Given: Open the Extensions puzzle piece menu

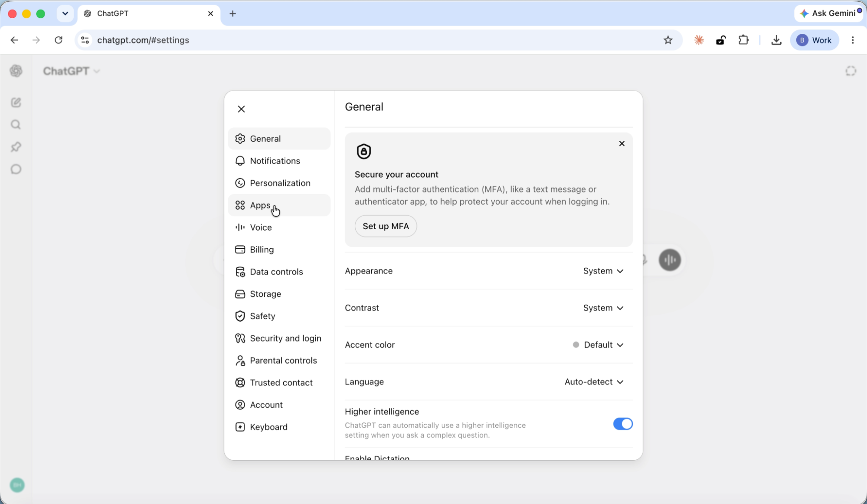Looking at the screenshot, I should [x=743, y=40].
